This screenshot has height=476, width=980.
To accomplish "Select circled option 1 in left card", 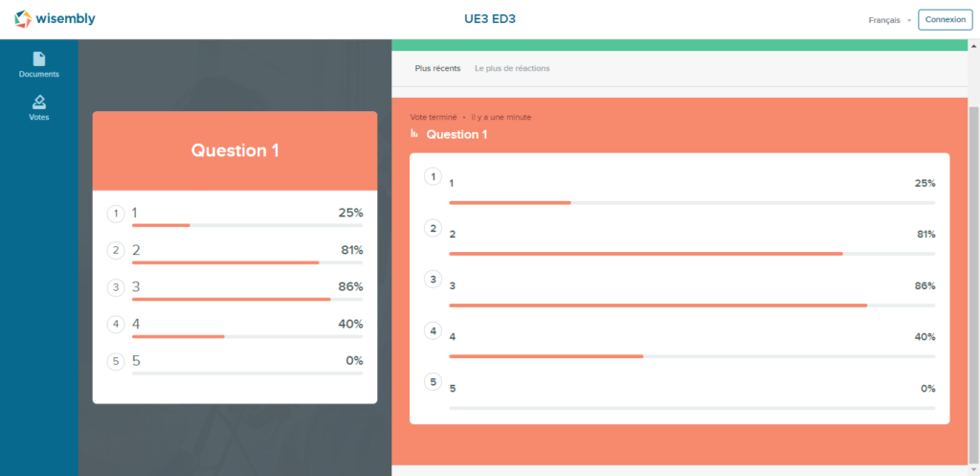I will point(116,214).
